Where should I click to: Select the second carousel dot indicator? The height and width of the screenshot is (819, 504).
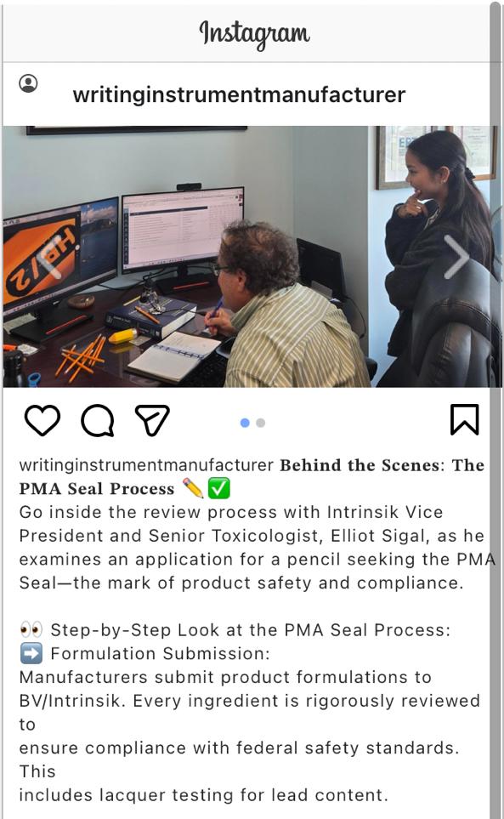260,423
